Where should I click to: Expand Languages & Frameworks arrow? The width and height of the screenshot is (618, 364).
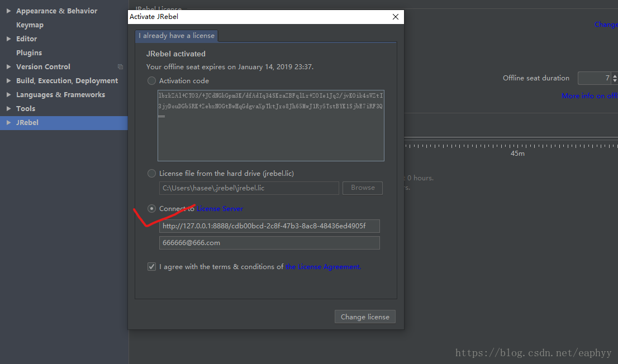[8, 95]
